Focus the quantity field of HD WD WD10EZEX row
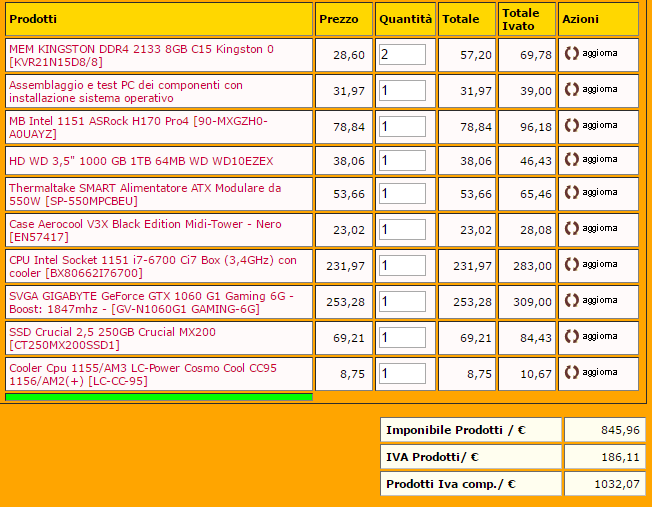 pyautogui.click(x=402, y=161)
